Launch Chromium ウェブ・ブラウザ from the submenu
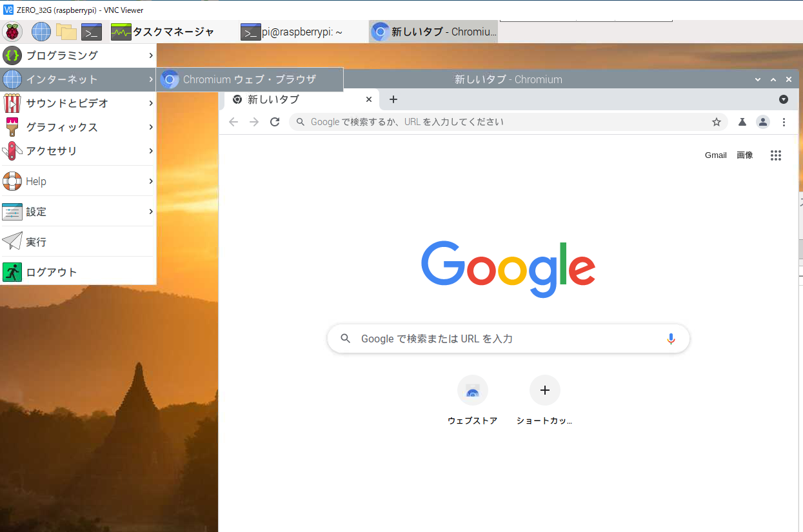Image resolution: width=803 pixels, height=532 pixels. click(x=249, y=79)
